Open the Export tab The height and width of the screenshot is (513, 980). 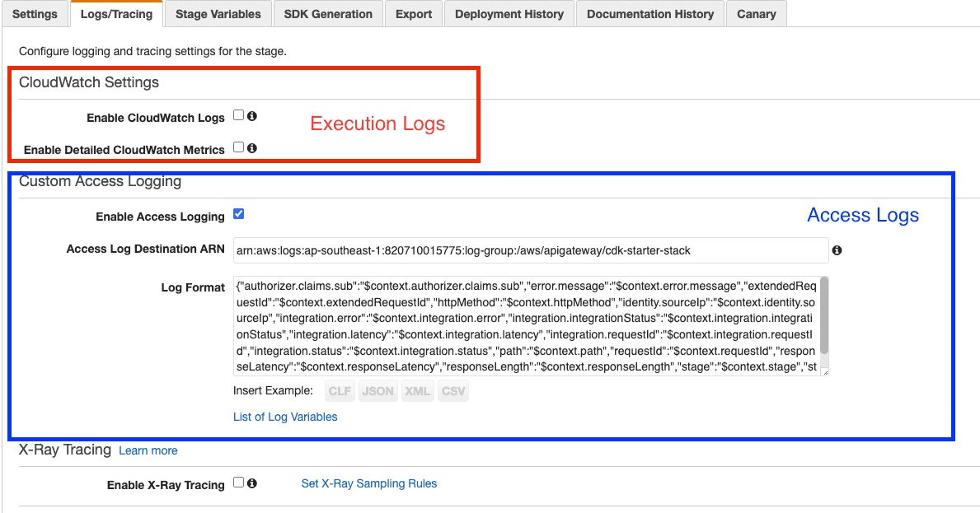[x=413, y=13]
